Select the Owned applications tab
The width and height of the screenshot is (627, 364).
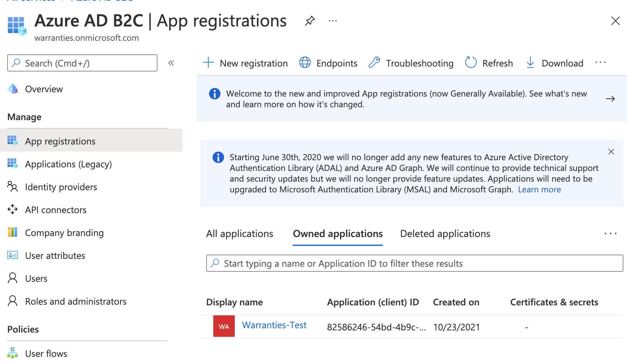pos(338,234)
